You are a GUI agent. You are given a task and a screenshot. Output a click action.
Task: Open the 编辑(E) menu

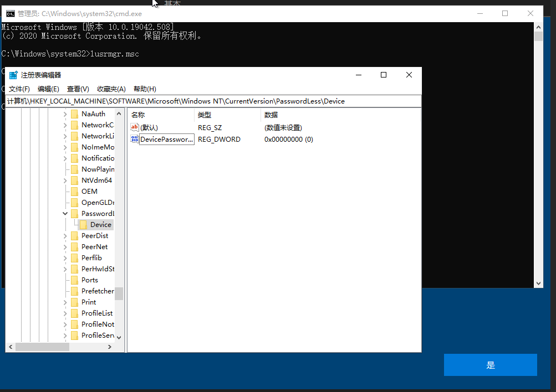48,89
